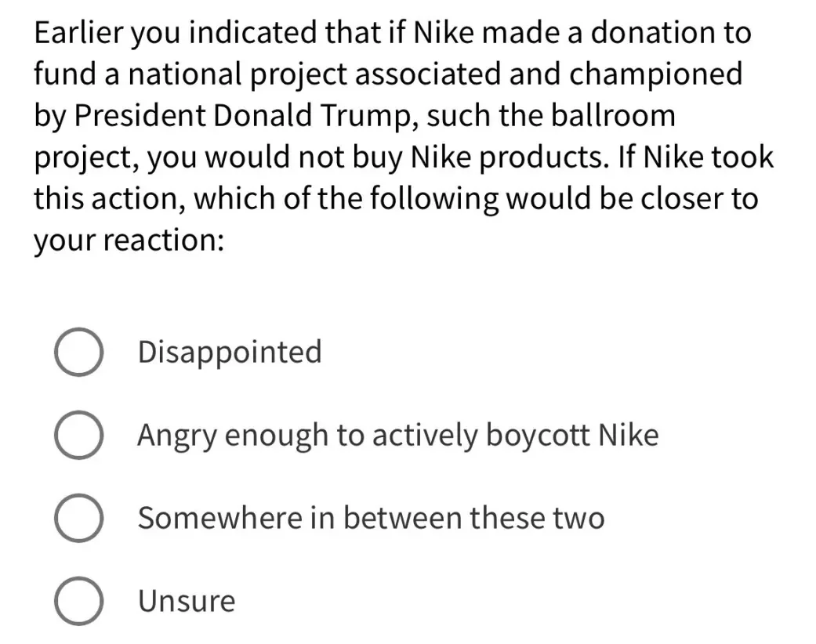Click the question line starting 'Earlier you indicated'
The height and width of the screenshot is (644, 816).
click(393, 33)
